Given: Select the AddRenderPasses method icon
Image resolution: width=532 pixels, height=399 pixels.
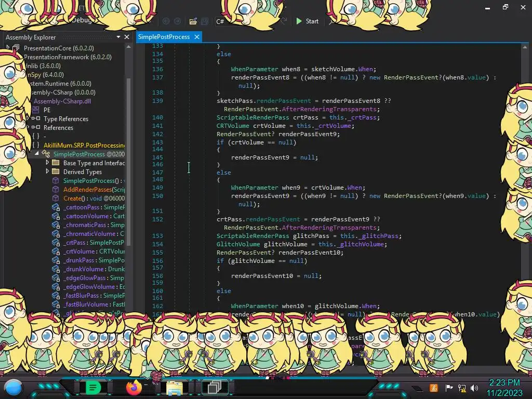Looking at the screenshot, I should [56, 189].
